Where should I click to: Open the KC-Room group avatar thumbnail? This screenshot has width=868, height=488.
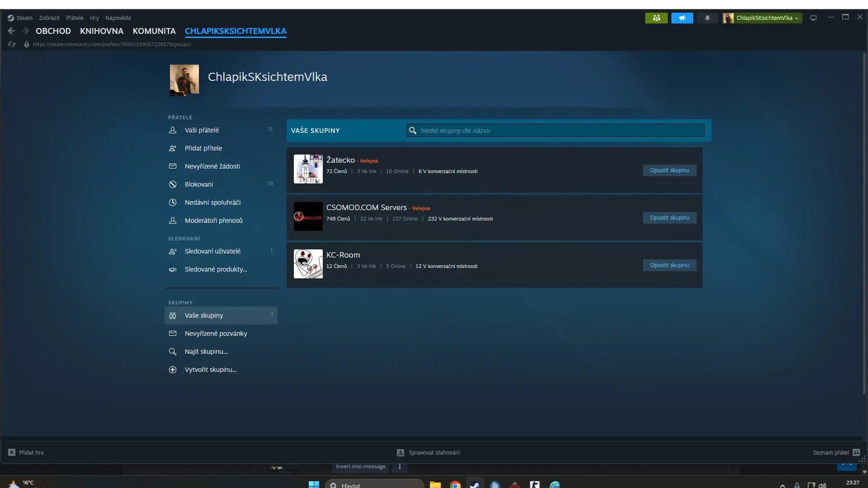pos(308,264)
